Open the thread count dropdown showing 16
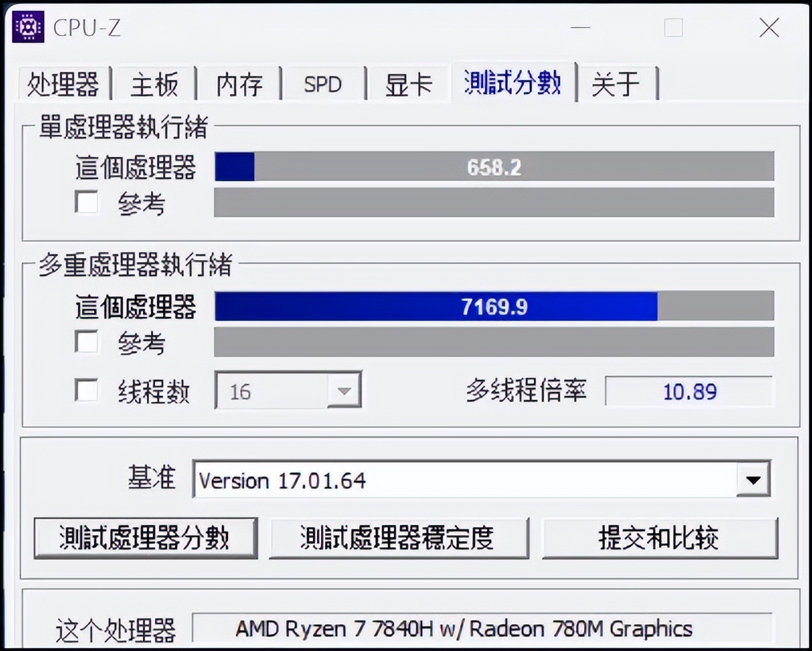Viewport: 812px width, 651px height. pyautogui.click(x=289, y=390)
